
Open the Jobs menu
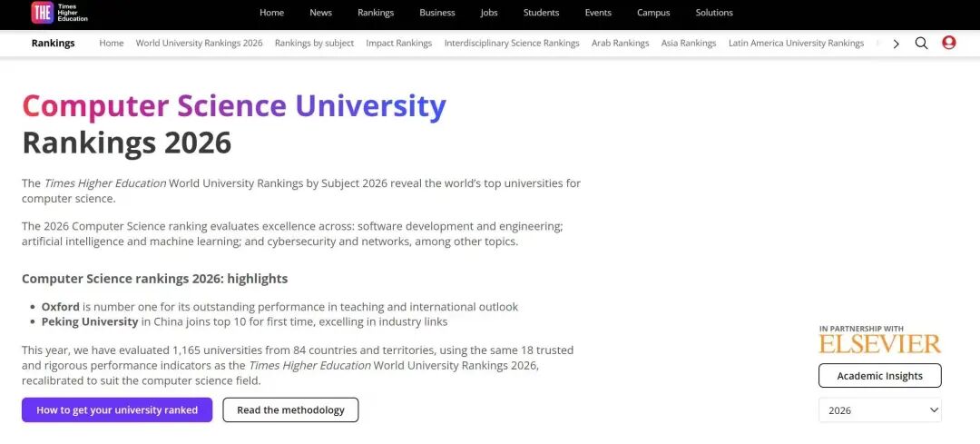pyautogui.click(x=489, y=13)
